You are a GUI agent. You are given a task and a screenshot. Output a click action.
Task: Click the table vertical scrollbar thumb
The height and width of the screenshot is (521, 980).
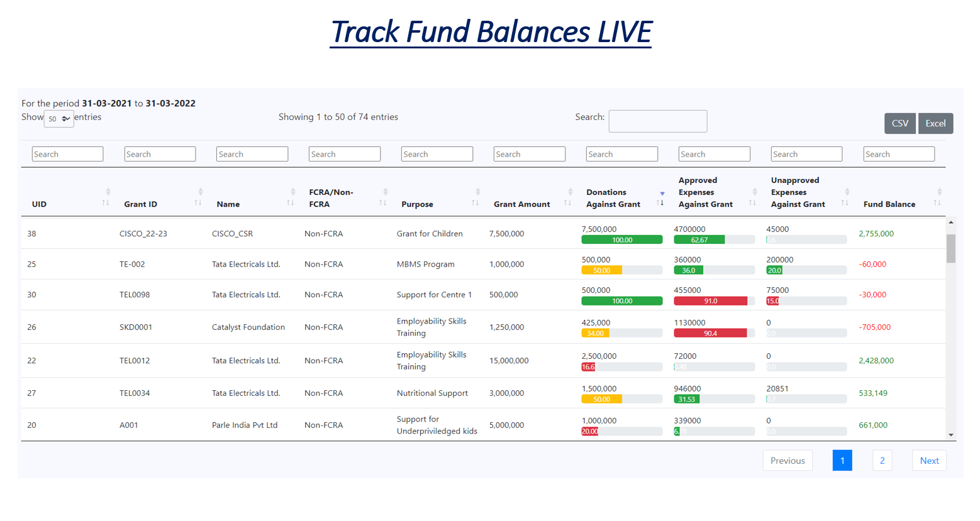[x=951, y=248]
